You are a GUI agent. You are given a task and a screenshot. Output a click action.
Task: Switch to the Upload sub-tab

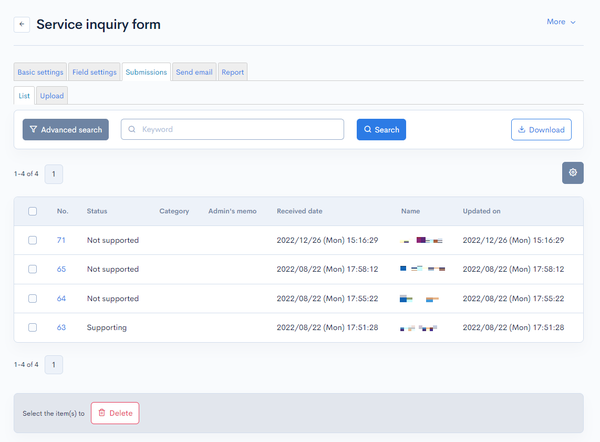pyautogui.click(x=52, y=96)
